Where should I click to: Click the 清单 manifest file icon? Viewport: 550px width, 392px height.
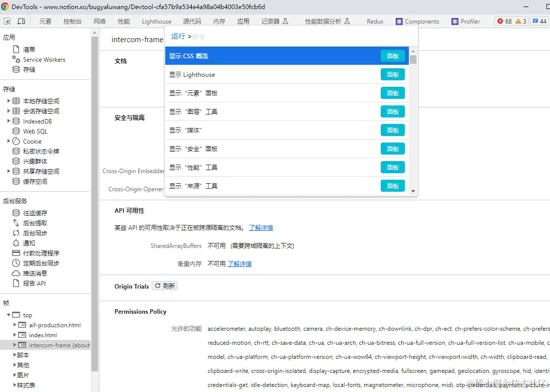click(x=16, y=49)
